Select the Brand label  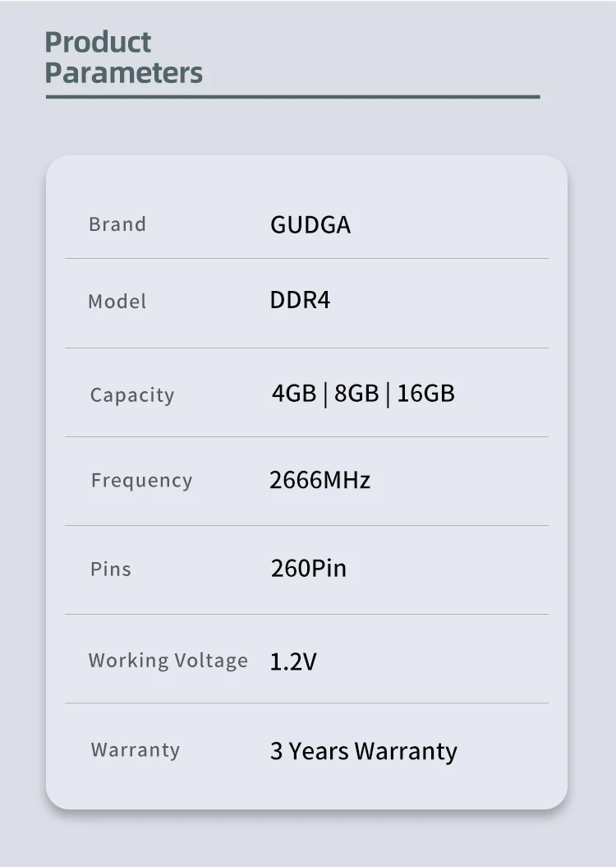pos(117,224)
